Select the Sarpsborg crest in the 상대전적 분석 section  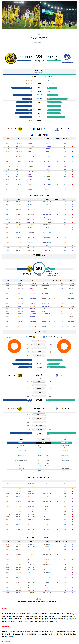pyautogui.click(x=49, y=269)
